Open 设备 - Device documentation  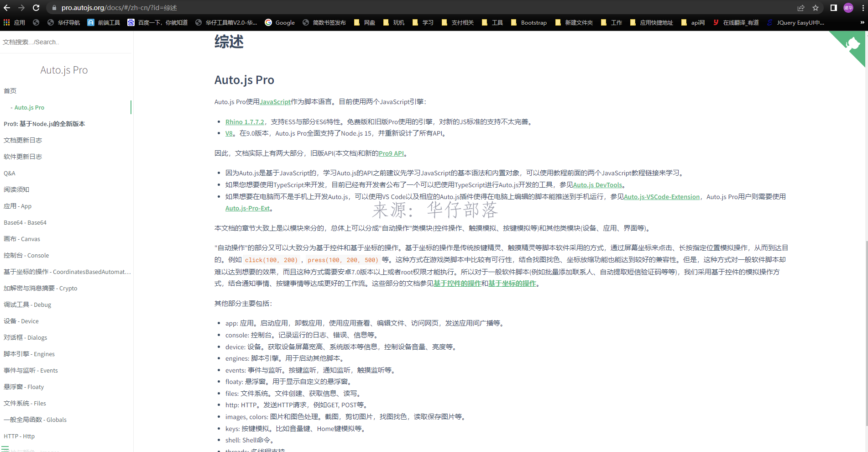(x=21, y=321)
